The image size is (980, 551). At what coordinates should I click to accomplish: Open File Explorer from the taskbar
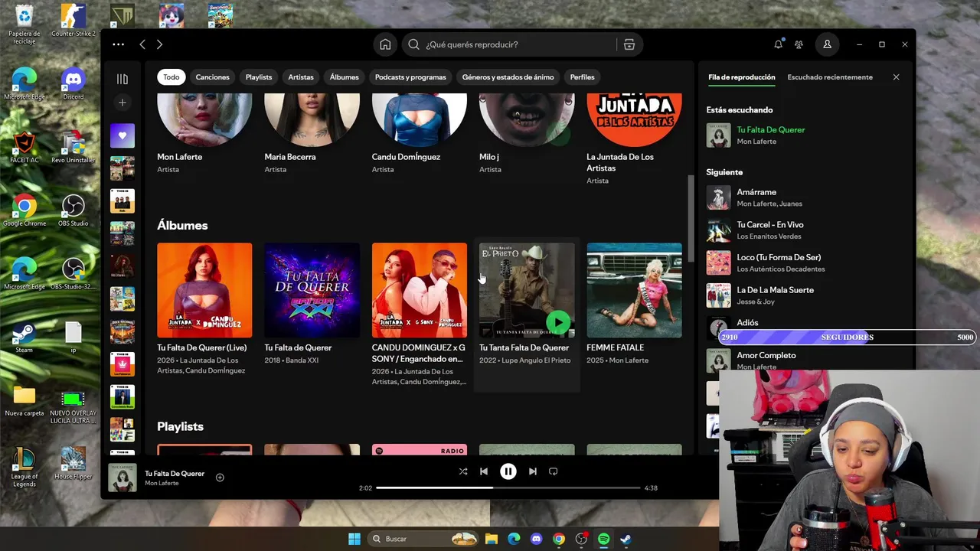(492, 539)
